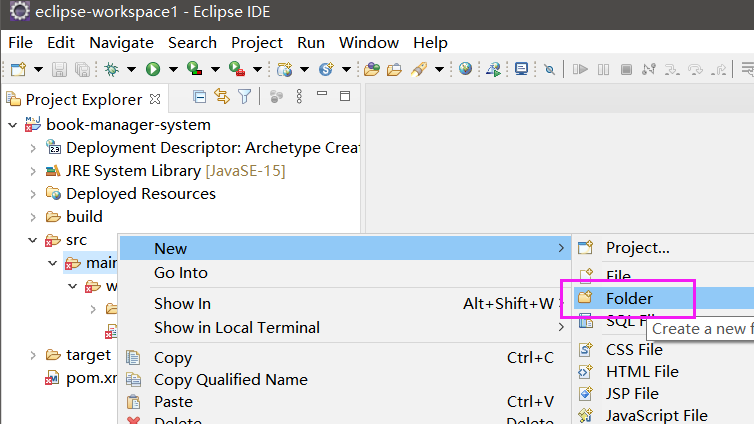Click the Save toolbar icon
754x424 pixels.
tap(59, 70)
